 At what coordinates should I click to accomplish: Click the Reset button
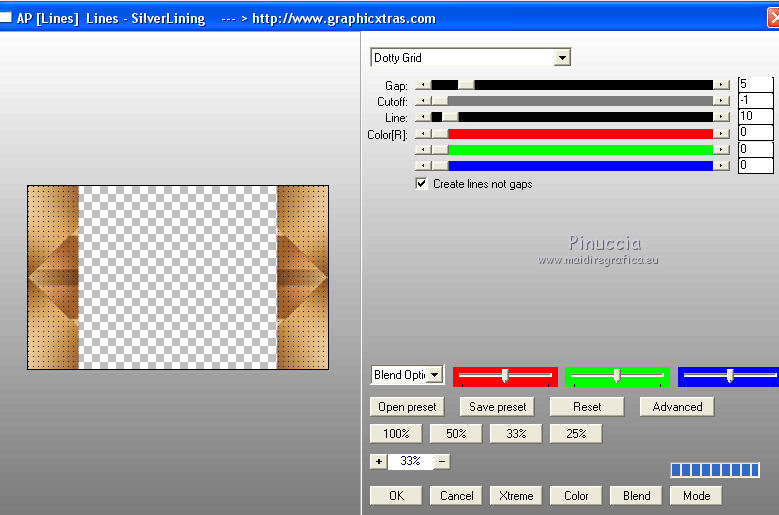587,407
